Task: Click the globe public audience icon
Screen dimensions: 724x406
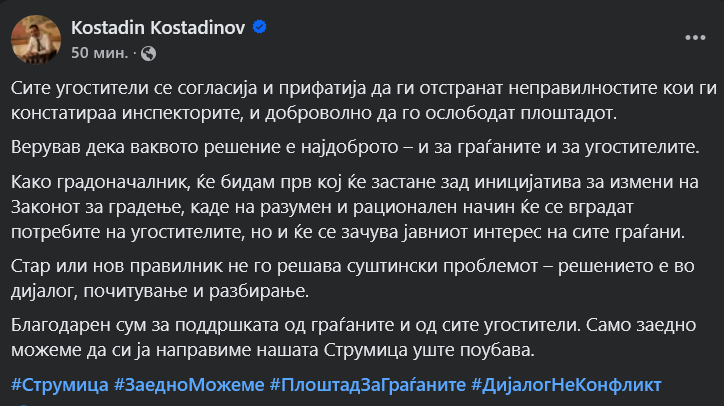Action: tap(148, 51)
